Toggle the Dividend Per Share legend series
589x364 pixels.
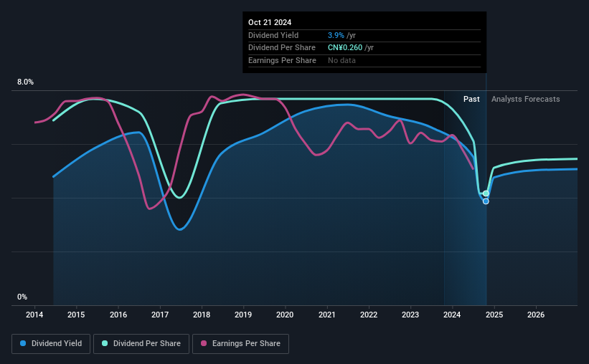pyautogui.click(x=141, y=344)
